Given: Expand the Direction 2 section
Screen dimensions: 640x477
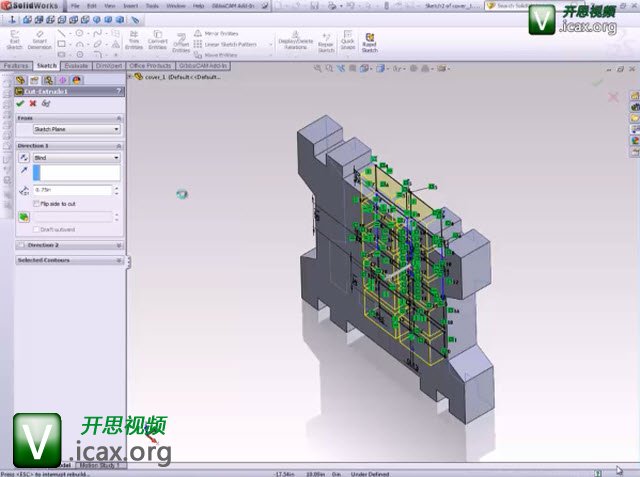Looking at the screenshot, I should pos(119,245).
